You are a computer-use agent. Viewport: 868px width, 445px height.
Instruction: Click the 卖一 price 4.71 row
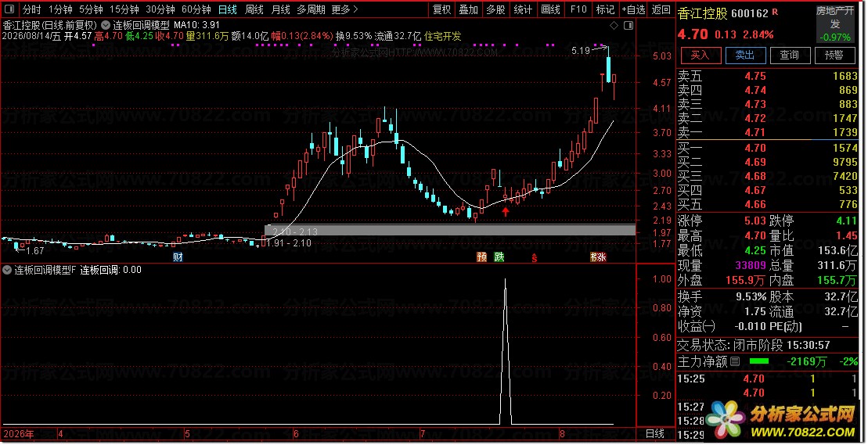point(767,133)
